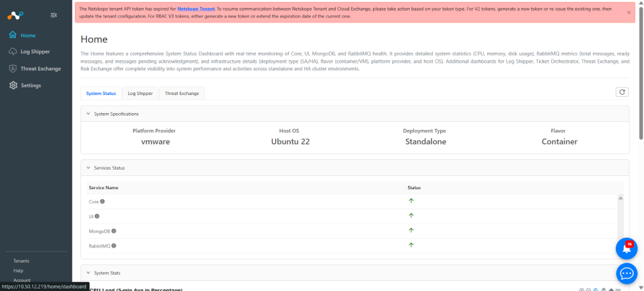The image size is (644, 291).
Task: Show info for the UI service
Action: coord(97,216)
